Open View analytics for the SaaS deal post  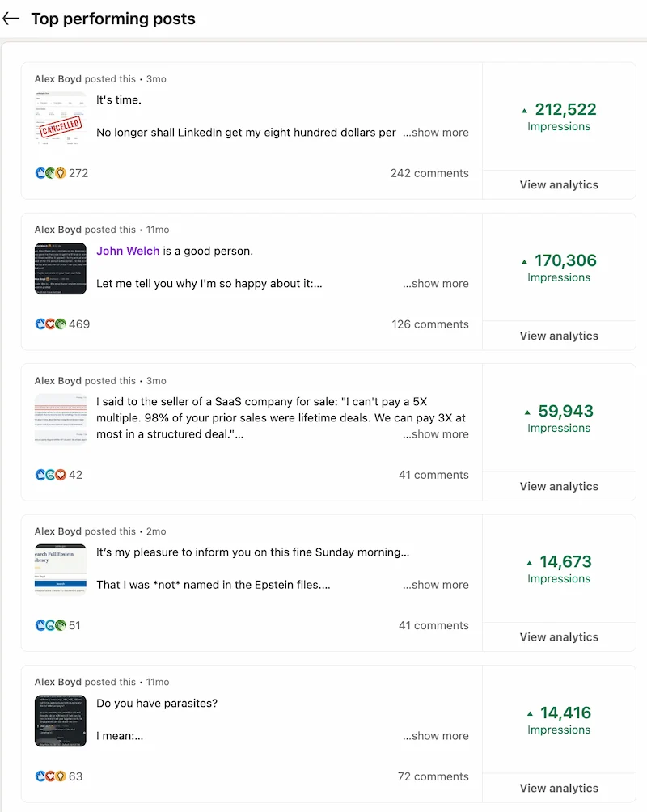tap(558, 486)
